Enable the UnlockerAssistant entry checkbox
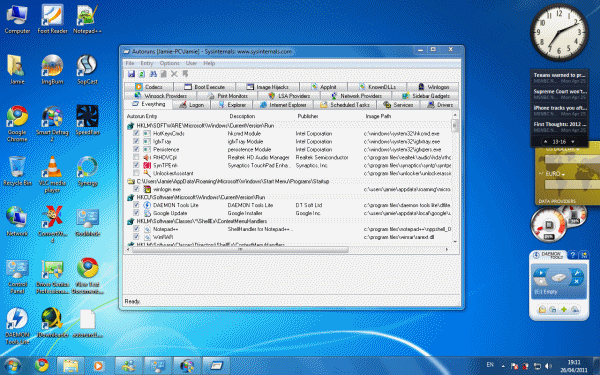Viewport: 600px width, 375px height. click(x=136, y=173)
